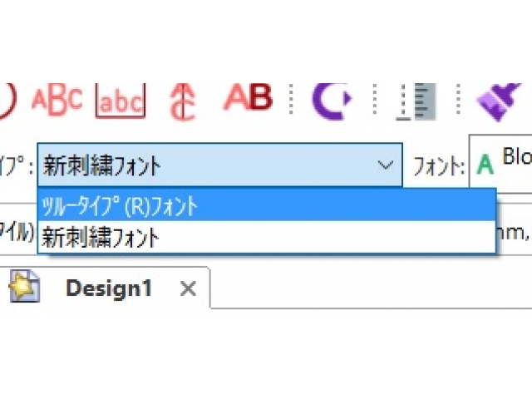This screenshot has width=532, height=399.
Task: Collapse the font type dropdown arrow
Action: tap(386, 165)
